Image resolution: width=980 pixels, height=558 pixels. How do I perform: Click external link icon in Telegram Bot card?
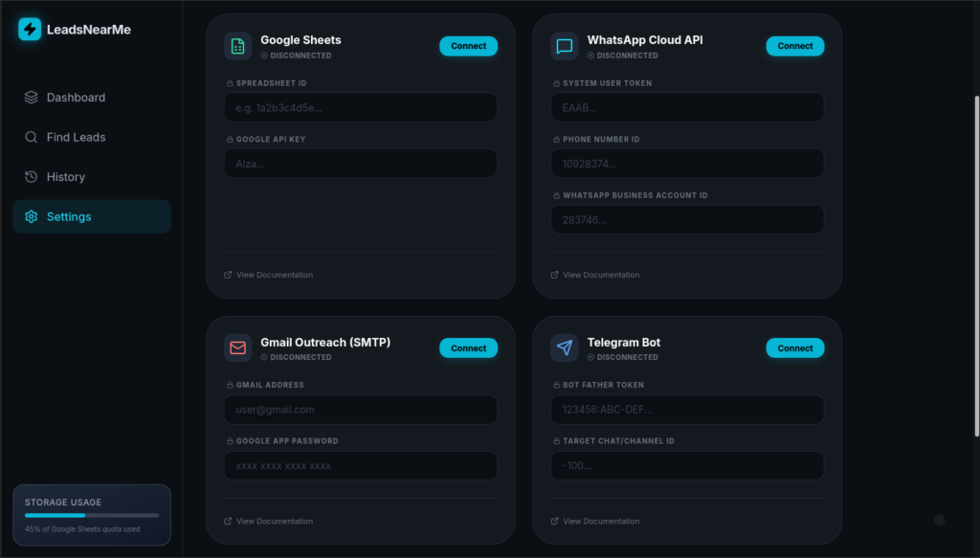(x=554, y=521)
